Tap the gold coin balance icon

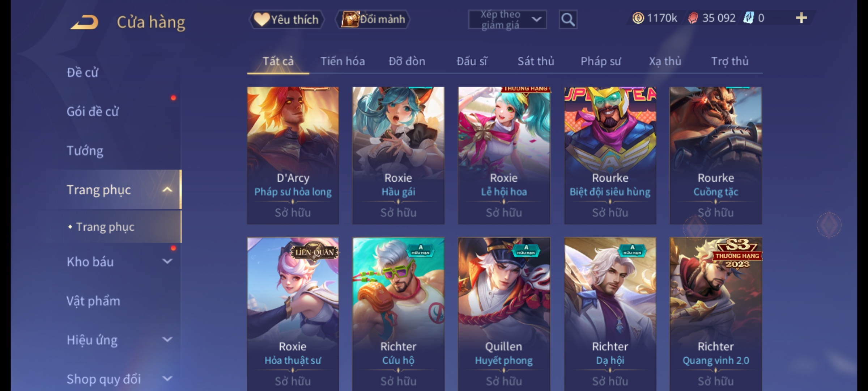[x=638, y=18]
